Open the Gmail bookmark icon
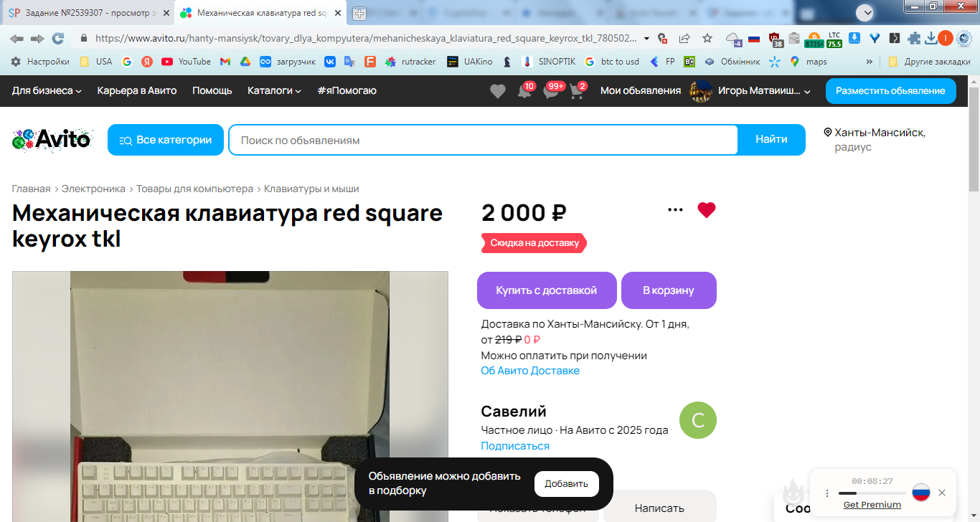 225,62
